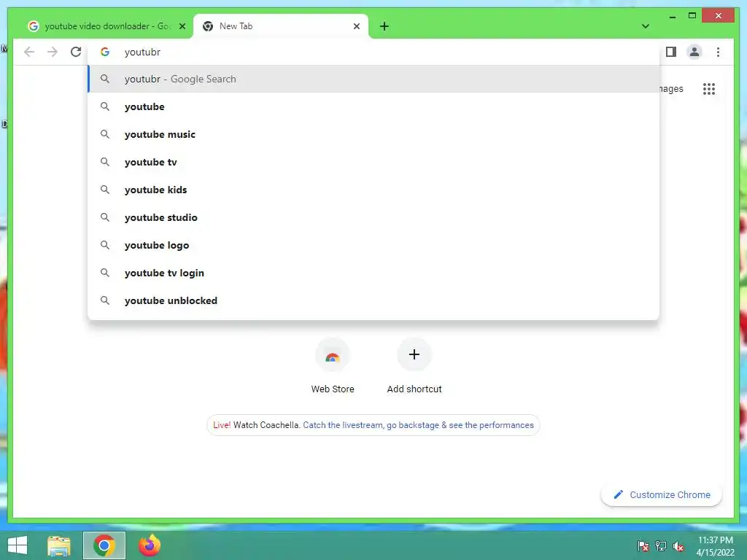
Task: Select the 'youtube' suggestion
Action: coord(373,106)
